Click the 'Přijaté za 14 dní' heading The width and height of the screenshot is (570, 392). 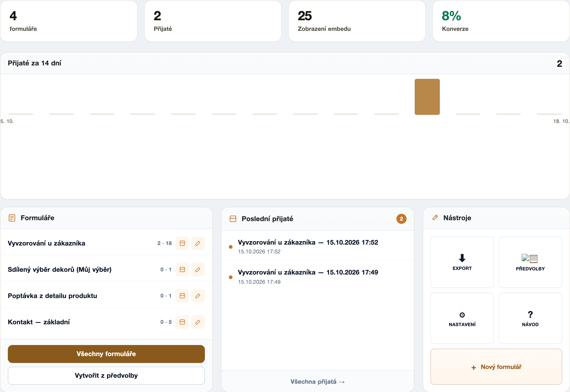click(34, 63)
